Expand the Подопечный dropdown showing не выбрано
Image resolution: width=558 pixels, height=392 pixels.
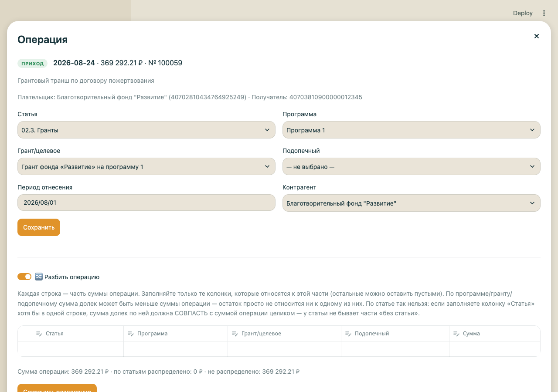412,166
